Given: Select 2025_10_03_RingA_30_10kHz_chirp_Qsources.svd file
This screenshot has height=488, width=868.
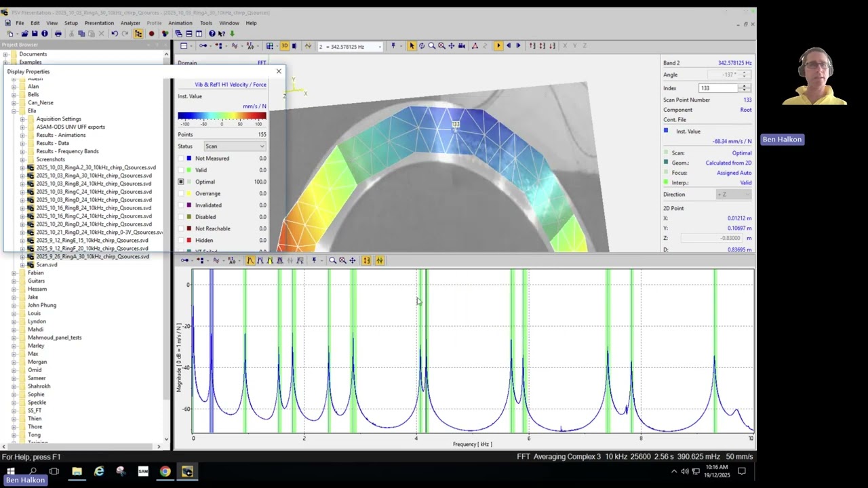Looking at the screenshot, I should (x=94, y=176).
